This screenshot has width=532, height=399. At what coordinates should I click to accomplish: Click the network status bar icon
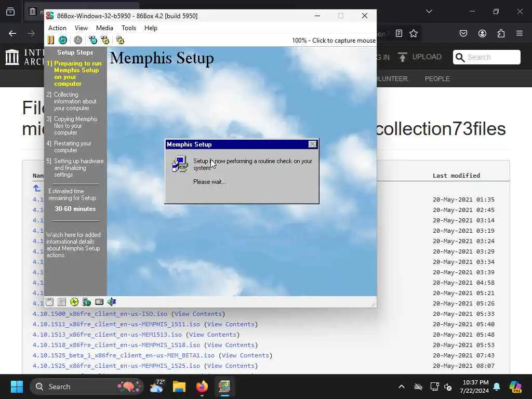[87, 302]
